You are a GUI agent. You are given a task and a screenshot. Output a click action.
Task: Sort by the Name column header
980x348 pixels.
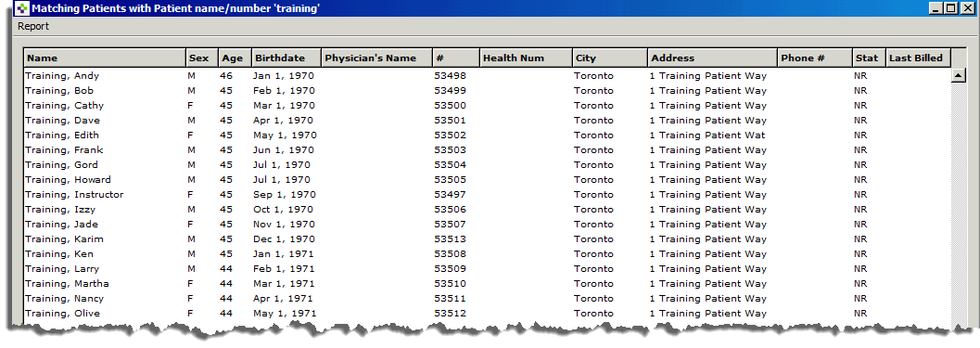point(105,58)
